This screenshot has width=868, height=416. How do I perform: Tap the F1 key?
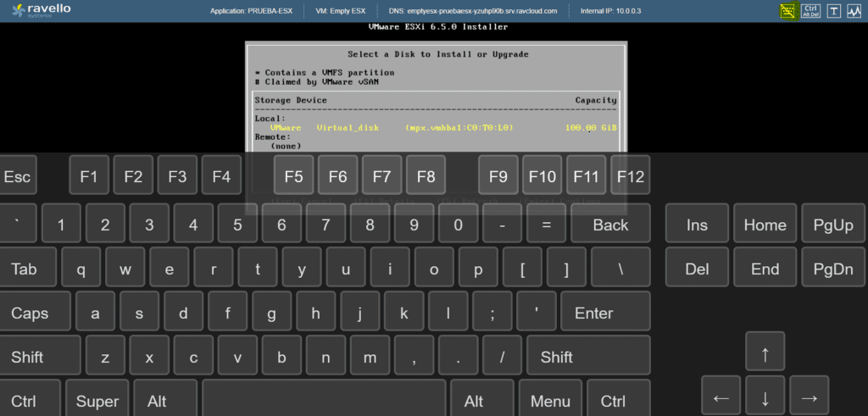pos(89,175)
